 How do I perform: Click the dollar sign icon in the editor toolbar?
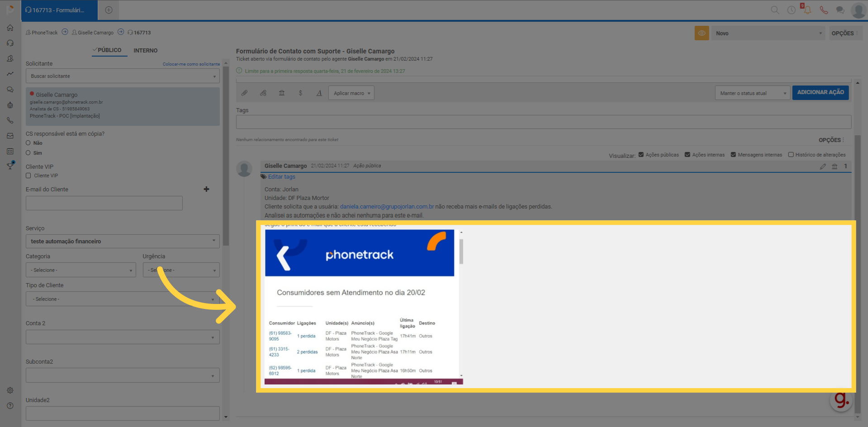pos(300,93)
